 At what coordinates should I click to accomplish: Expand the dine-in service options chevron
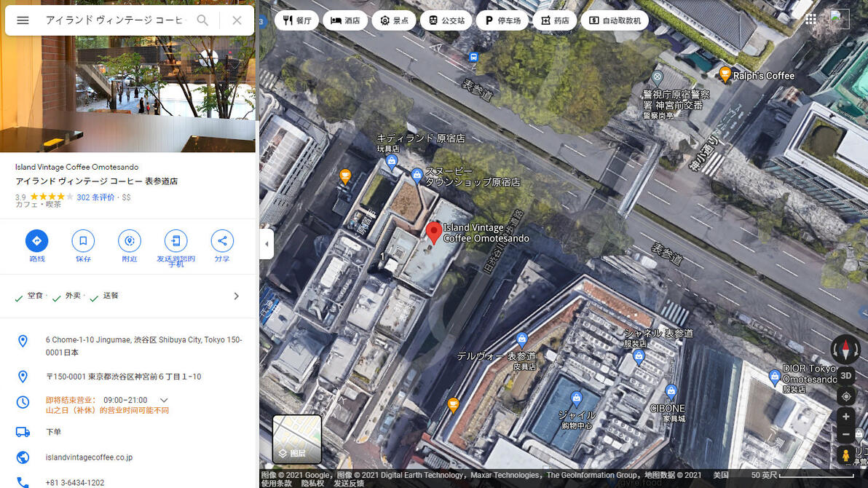coord(237,296)
